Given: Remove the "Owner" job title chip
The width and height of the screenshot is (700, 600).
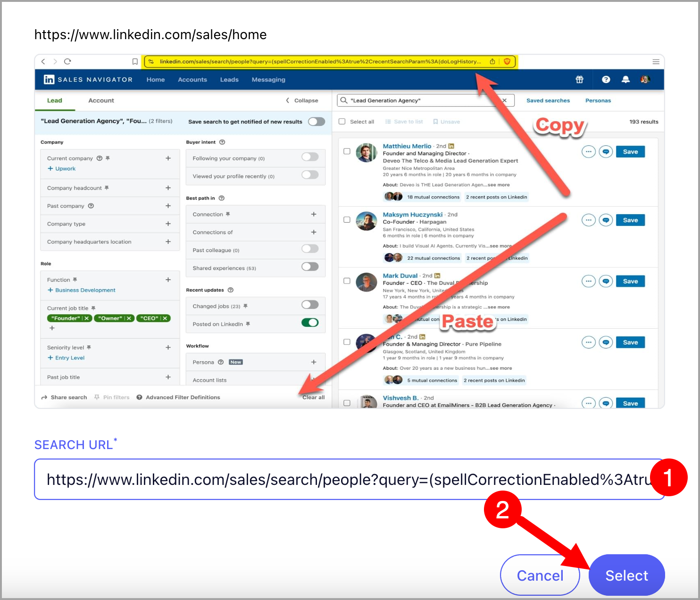Looking at the screenshot, I should pos(129,318).
